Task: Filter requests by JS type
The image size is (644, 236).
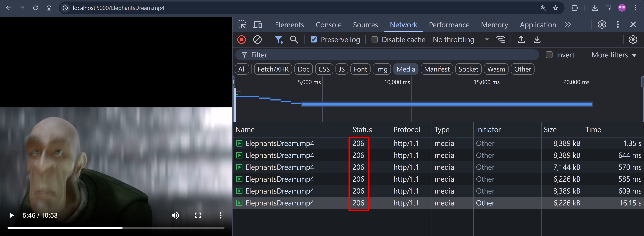Action: pos(342,69)
